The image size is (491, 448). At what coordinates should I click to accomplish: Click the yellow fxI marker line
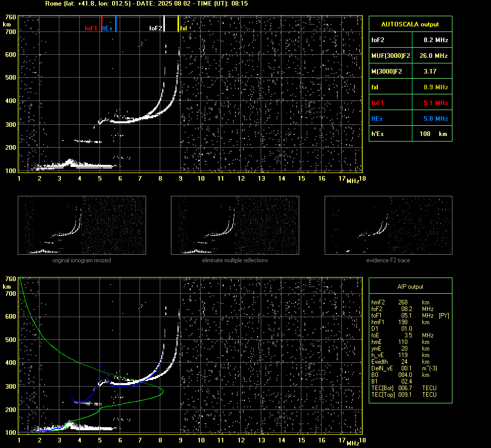(x=179, y=23)
